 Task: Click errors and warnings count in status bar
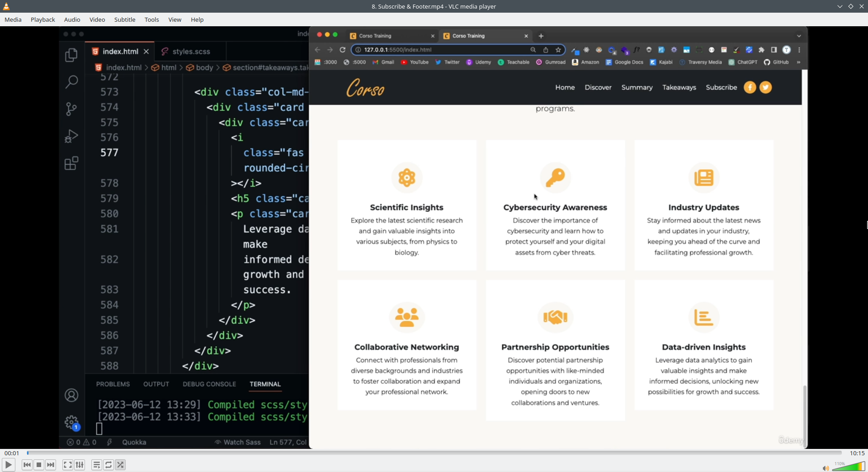(82, 442)
